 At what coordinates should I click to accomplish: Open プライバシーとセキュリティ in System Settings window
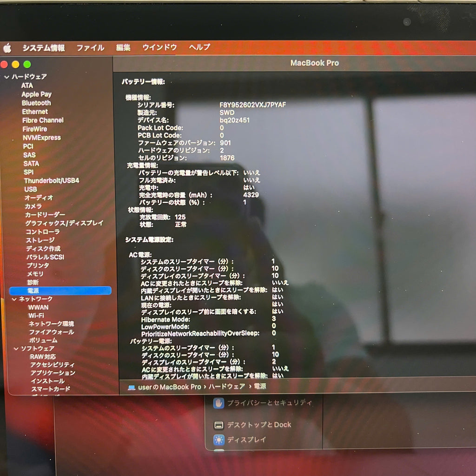coord(263,403)
